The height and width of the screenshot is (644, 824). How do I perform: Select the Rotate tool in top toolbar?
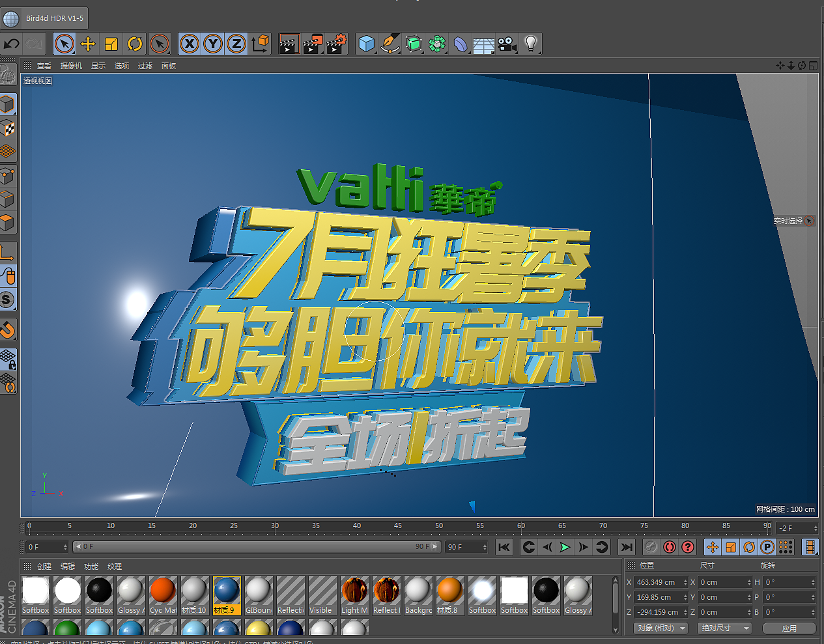point(135,44)
